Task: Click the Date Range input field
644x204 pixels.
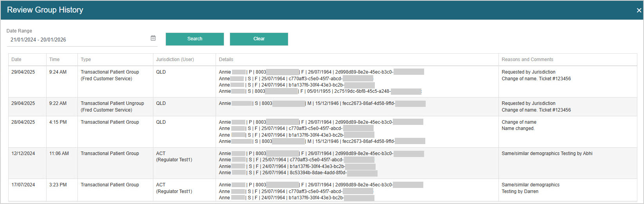Action: tap(78, 40)
